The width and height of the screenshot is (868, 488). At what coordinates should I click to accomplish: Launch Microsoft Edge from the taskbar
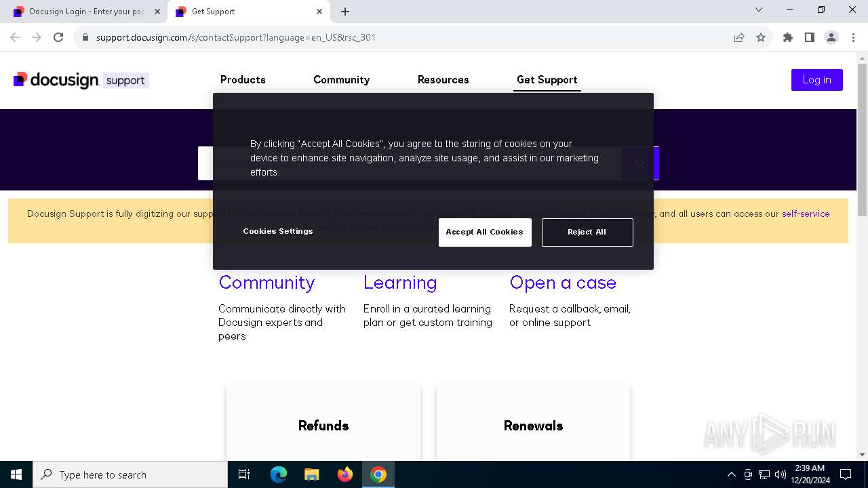pyautogui.click(x=279, y=474)
